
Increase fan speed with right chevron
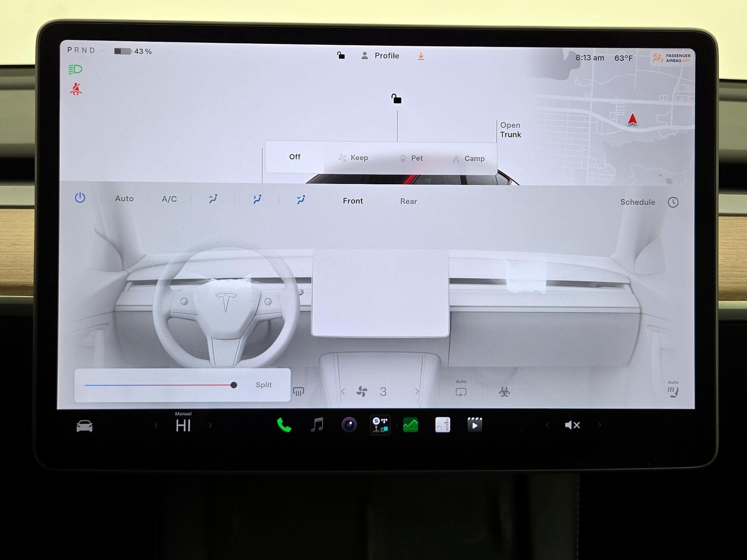(417, 392)
